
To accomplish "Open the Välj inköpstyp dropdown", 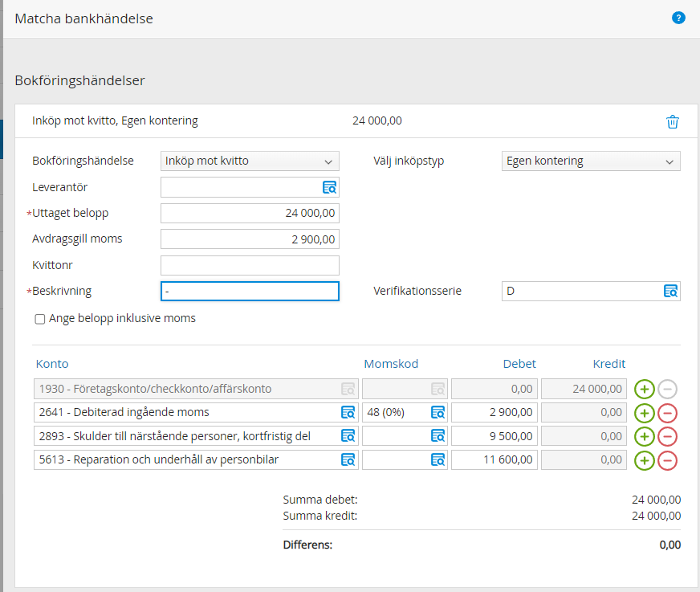I will tap(591, 161).
